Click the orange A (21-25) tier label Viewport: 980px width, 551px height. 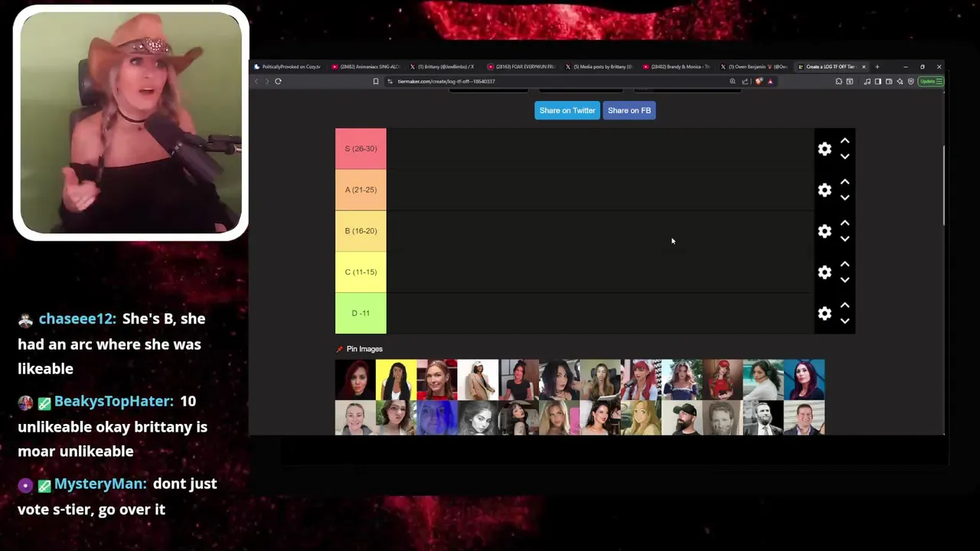361,190
